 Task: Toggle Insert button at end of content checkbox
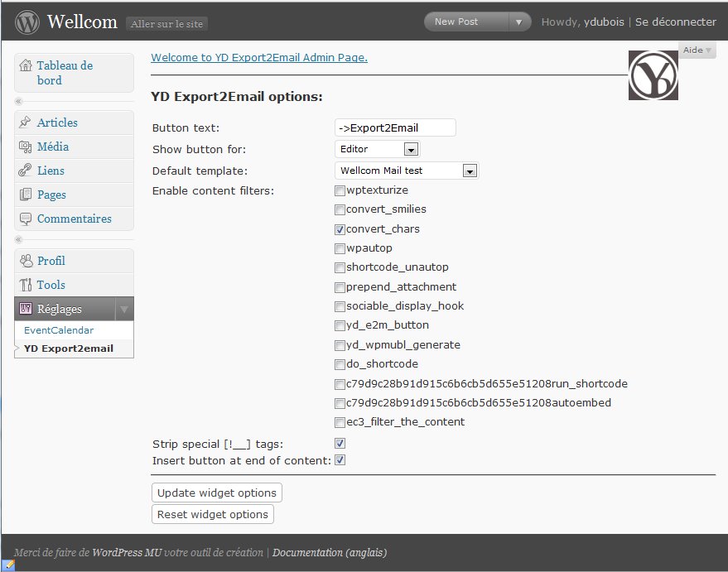point(340,460)
